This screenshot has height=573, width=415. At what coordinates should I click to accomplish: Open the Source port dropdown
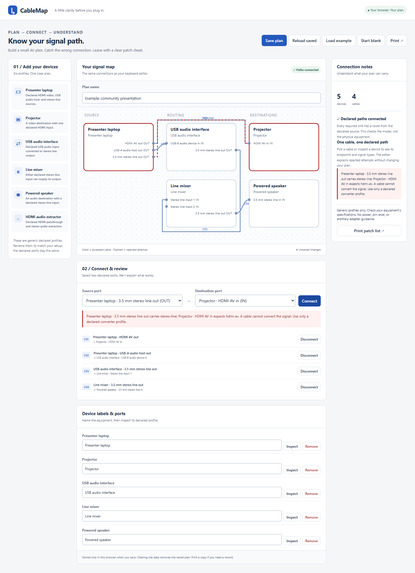(x=132, y=301)
